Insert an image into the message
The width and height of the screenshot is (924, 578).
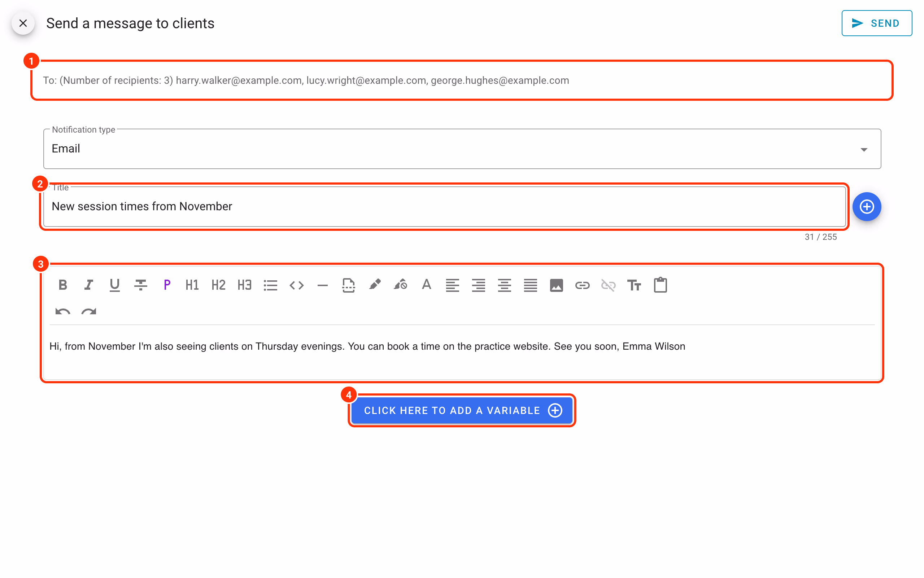(x=556, y=285)
